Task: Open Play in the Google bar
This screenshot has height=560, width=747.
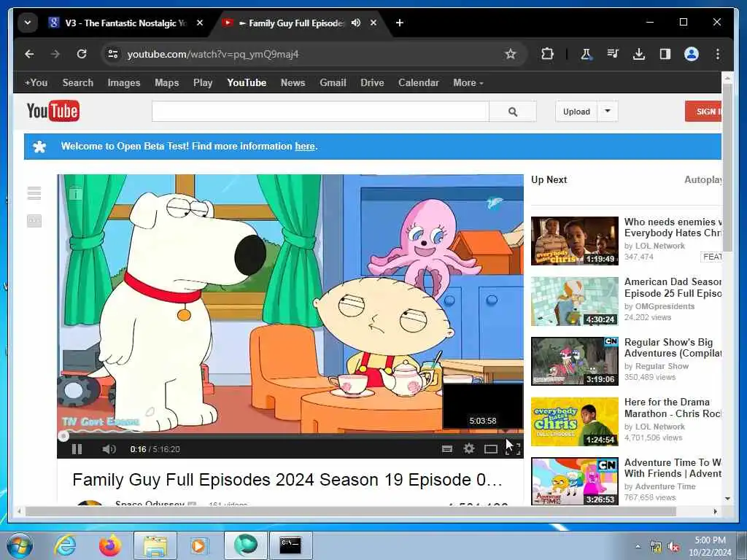Action: (203, 82)
